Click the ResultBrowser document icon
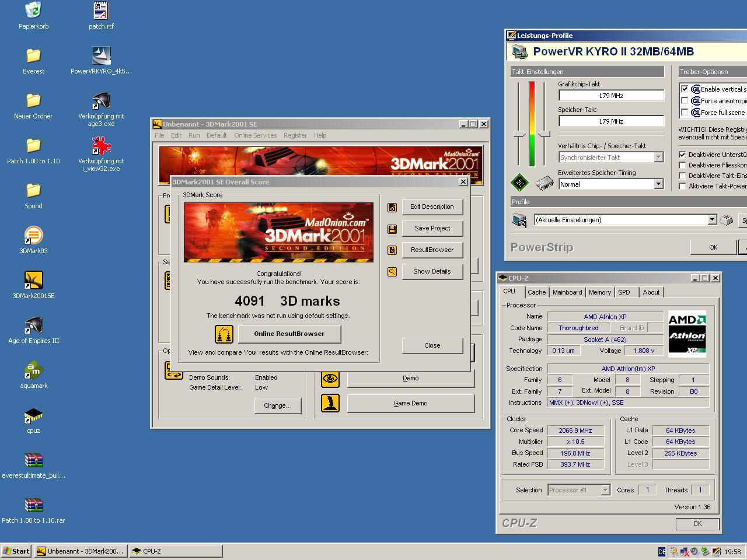This screenshot has width=747, height=560. pyautogui.click(x=392, y=250)
